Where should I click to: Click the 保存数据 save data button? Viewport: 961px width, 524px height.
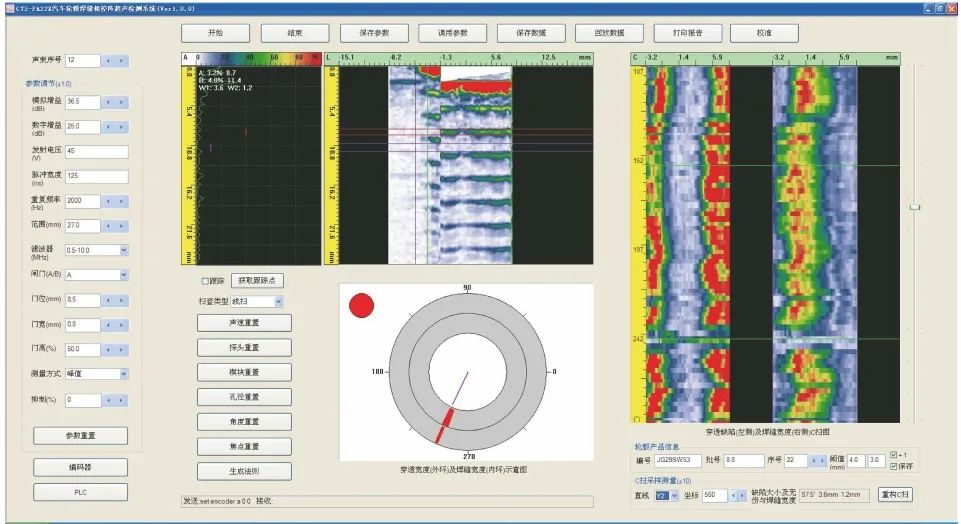pyautogui.click(x=531, y=33)
